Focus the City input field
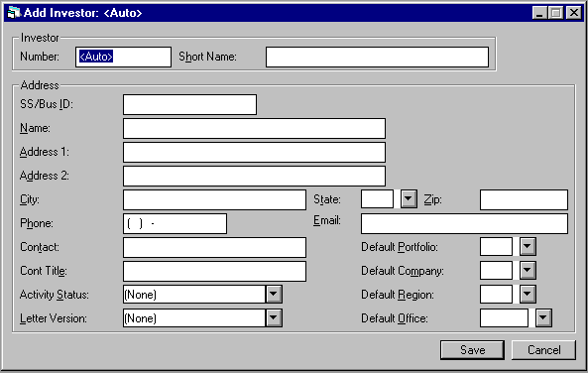588x373 pixels. pyautogui.click(x=214, y=199)
